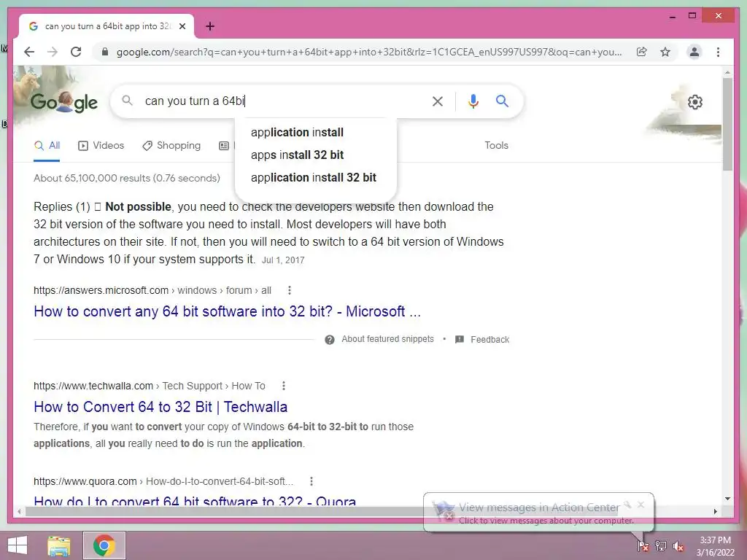Choose suggestion "application install 32 bit"
Screen dimensions: 747x560
314,178
